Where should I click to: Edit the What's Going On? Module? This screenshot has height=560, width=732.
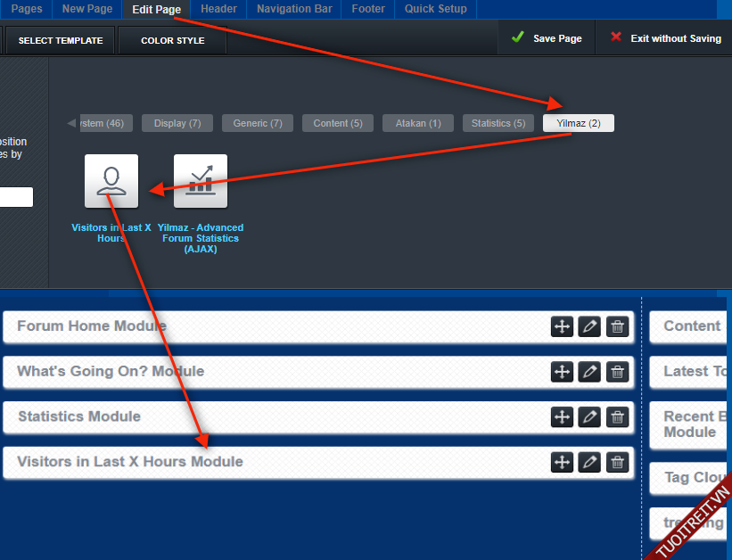click(589, 372)
